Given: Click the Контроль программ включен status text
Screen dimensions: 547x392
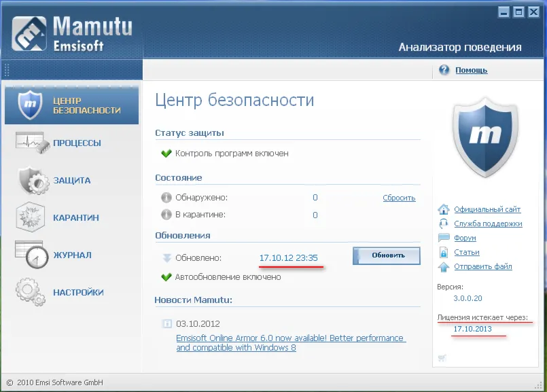Looking at the screenshot, I should [232, 154].
